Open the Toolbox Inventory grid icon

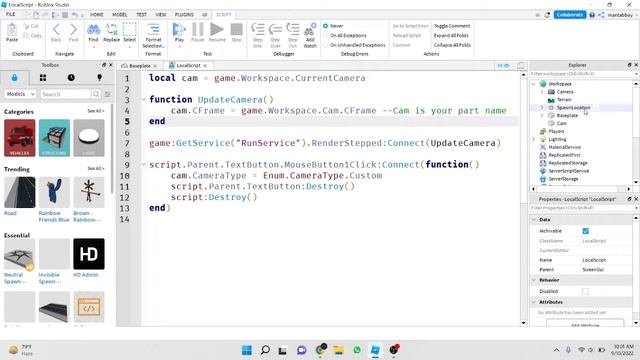pyautogui.click(x=43, y=78)
